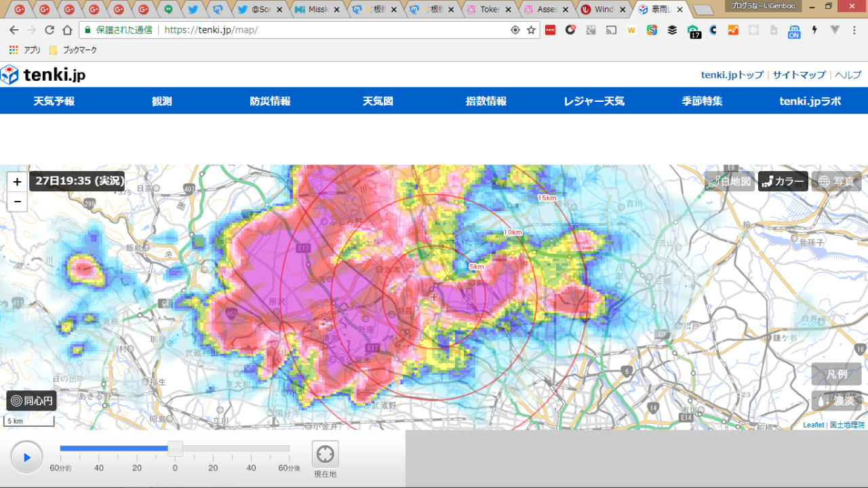The image size is (868, 488).
Task: Zoom in on the rain radar map
Action: pyautogui.click(x=17, y=182)
